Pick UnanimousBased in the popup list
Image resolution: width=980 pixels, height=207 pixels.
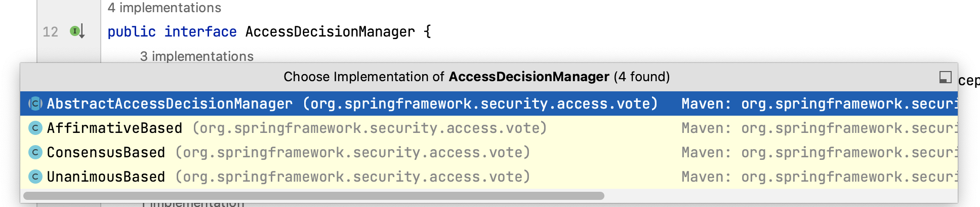(489, 177)
